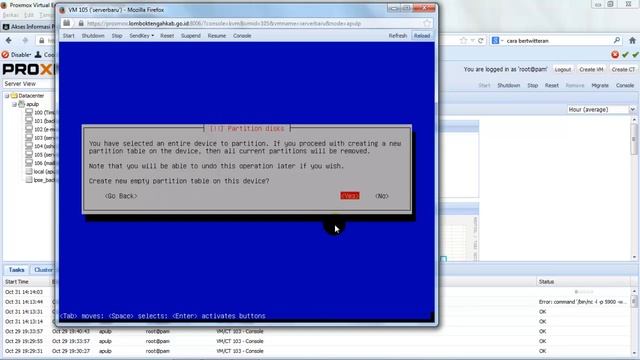Viewport: 640px width, 360px height.
Task: Select VM 106 in the server tree
Action: coord(40,163)
